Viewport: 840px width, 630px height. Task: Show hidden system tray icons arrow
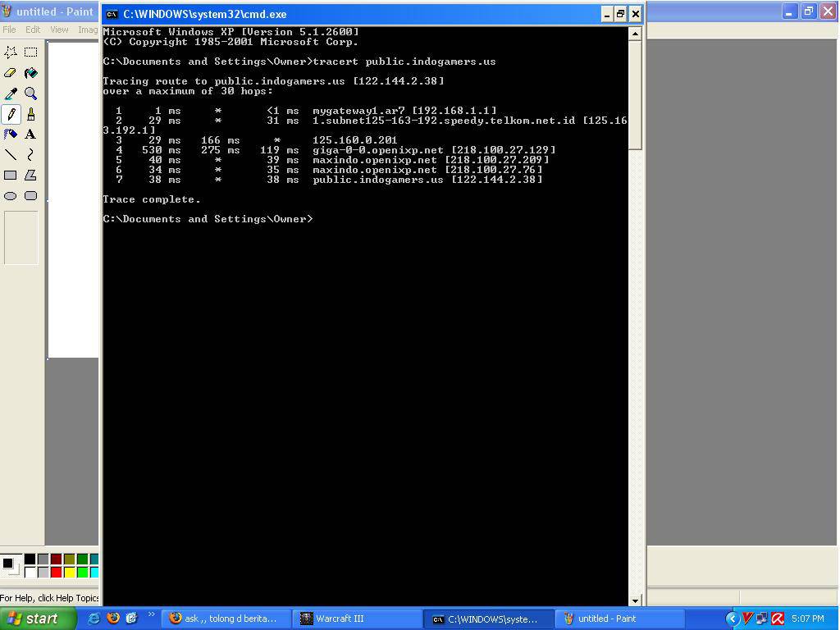[x=733, y=619]
